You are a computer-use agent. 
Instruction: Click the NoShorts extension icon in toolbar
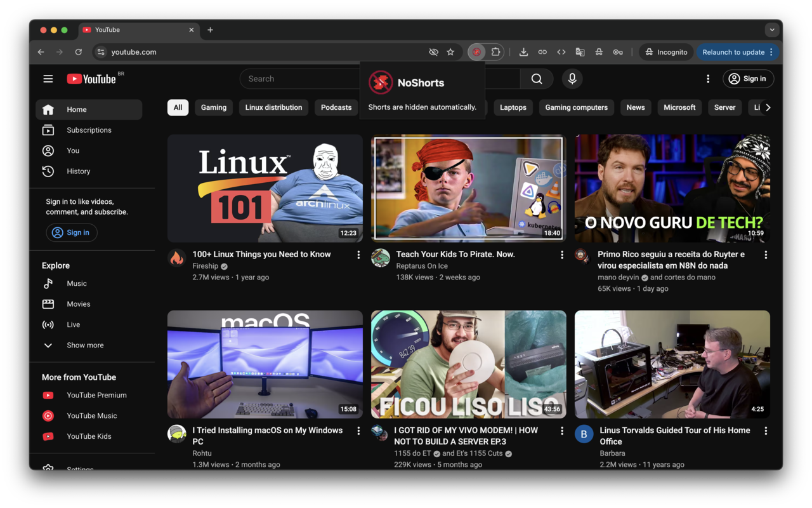click(x=476, y=52)
